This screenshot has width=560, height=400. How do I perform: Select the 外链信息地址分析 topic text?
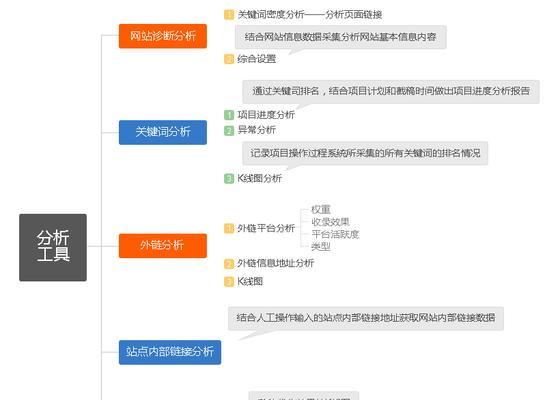coord(275,263)
